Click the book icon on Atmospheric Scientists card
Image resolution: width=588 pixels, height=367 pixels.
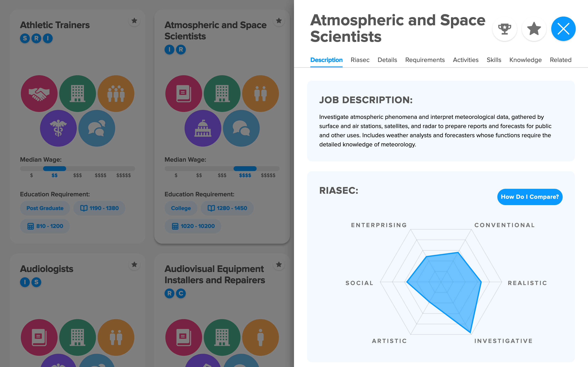pyautogui.click(x=184, y=93)
